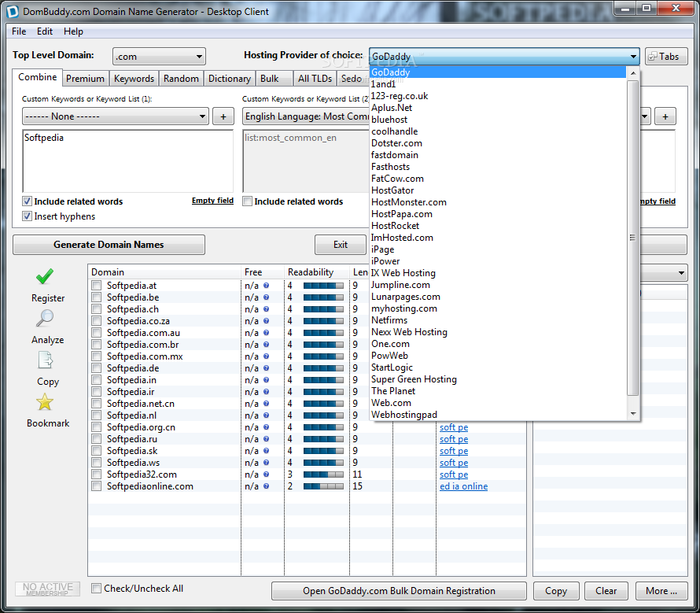Open the File menu

click(x=19, y=31)
